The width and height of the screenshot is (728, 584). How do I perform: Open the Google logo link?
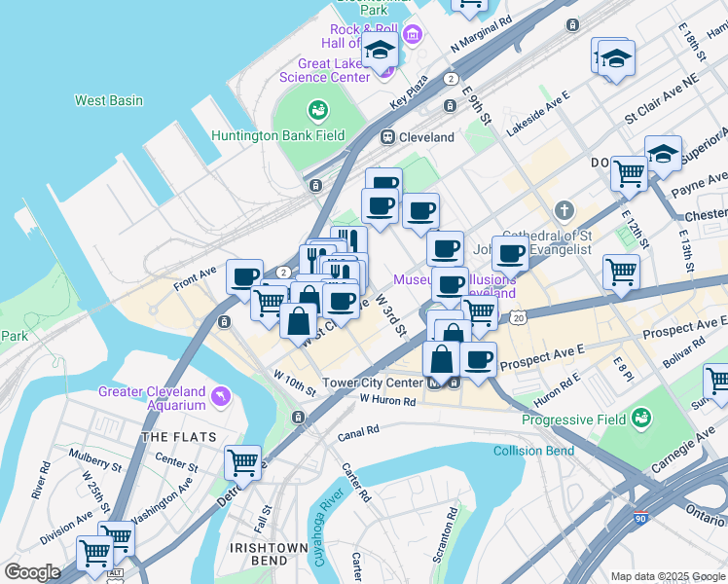[32, 572]
